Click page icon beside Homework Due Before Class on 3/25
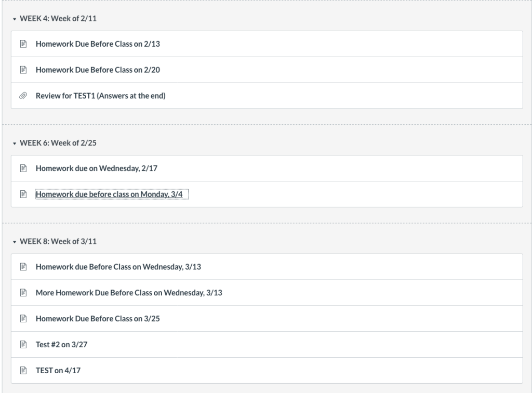532x393 pixels. (x=23, y=319)
